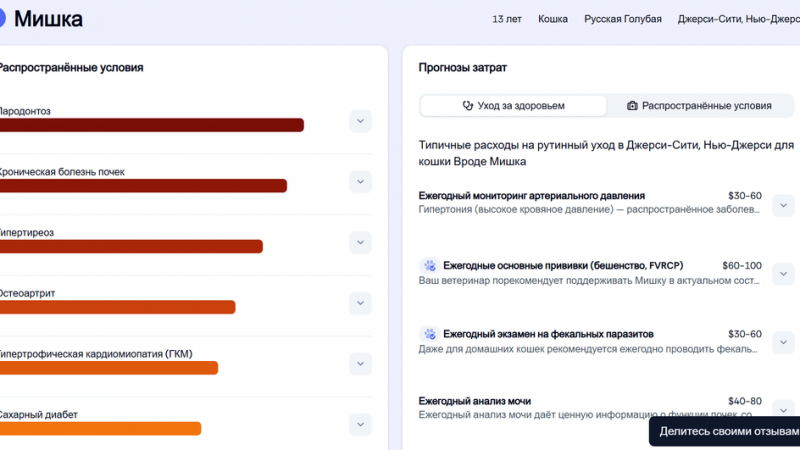Click the $40-80 urinalysis price

[x=744, y=401]
